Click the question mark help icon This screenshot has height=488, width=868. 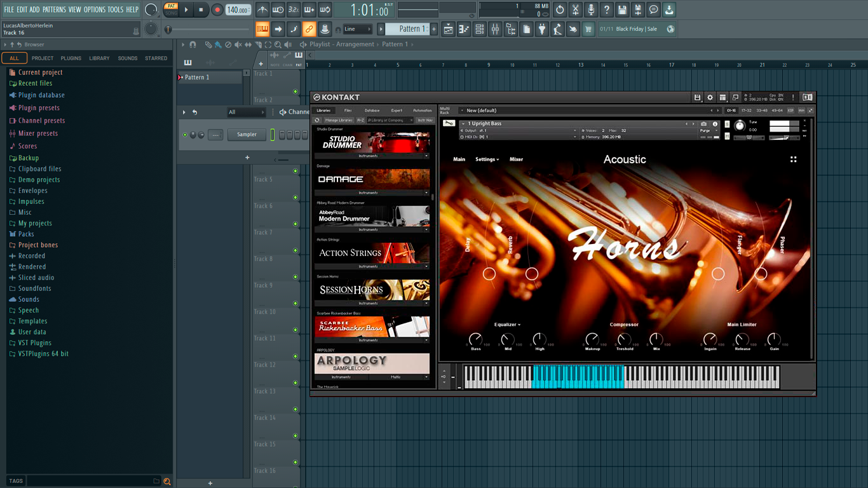pos(607,10)
